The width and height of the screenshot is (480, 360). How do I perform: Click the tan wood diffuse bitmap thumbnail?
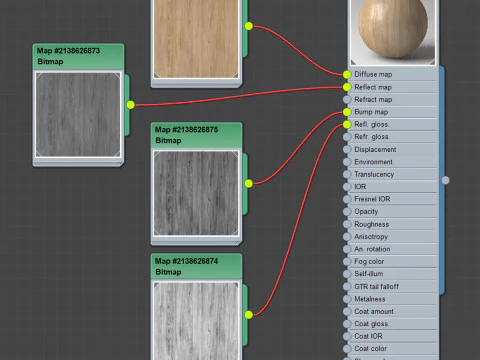196,39
